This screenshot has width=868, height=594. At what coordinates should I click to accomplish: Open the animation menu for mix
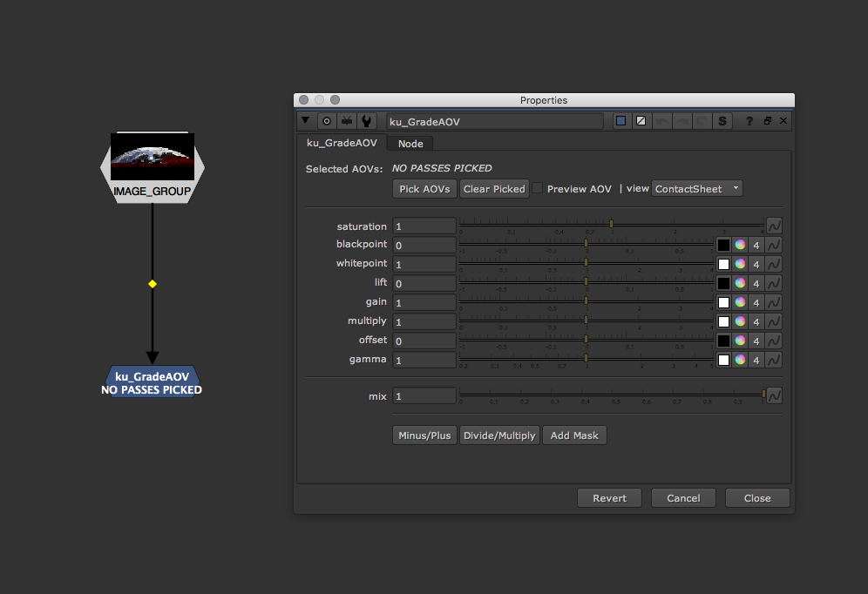(773, 396)
